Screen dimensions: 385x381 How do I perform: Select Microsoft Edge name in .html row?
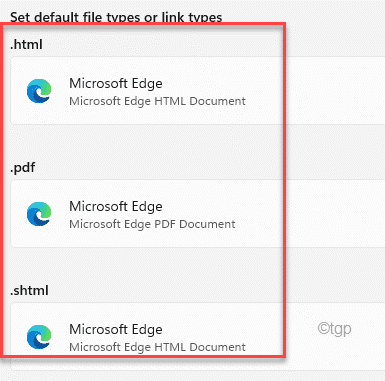tap(116, 83)
